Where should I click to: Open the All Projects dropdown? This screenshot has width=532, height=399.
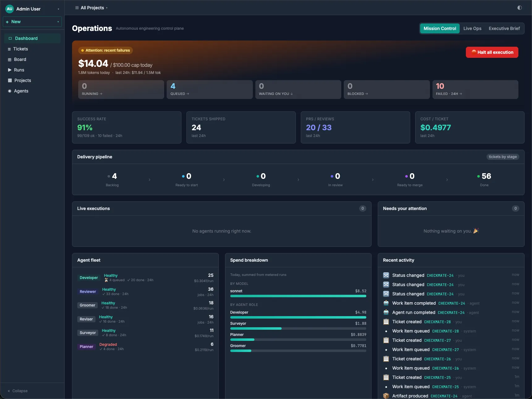tap(92, 8)
